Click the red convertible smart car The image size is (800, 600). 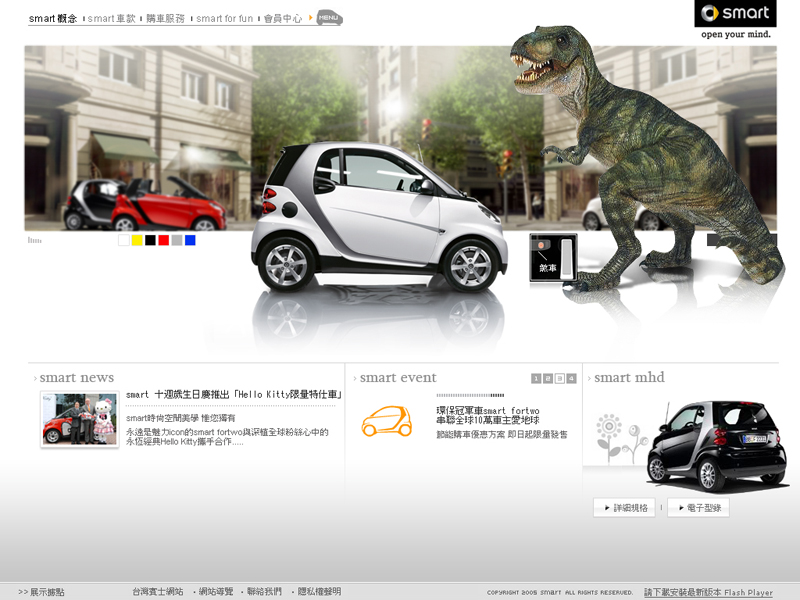click(168, 204)
